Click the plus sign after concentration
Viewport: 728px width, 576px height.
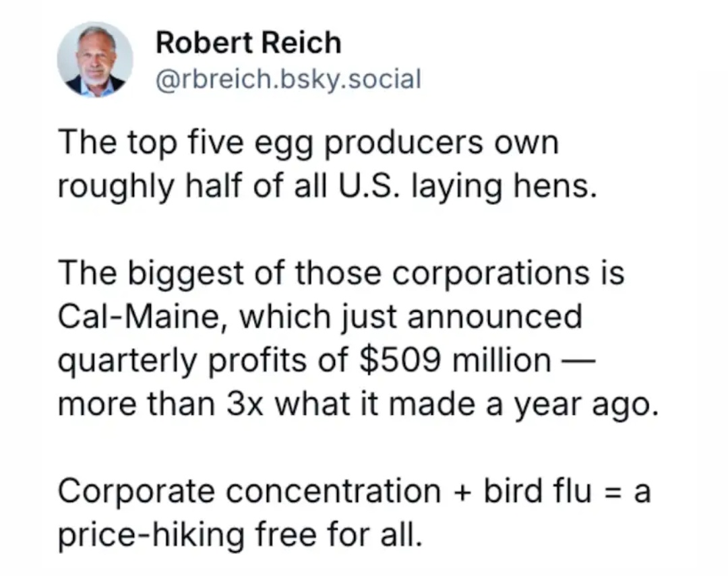coord(462,492)
